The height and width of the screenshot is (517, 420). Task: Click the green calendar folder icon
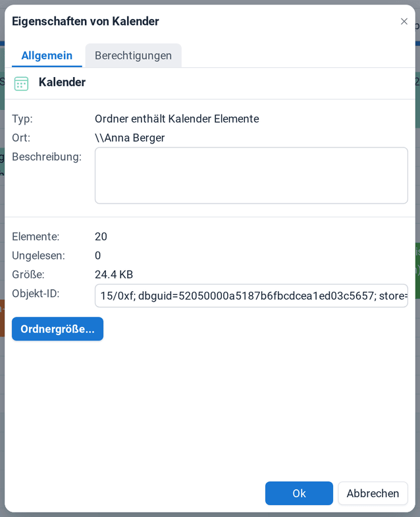(22, 84)
